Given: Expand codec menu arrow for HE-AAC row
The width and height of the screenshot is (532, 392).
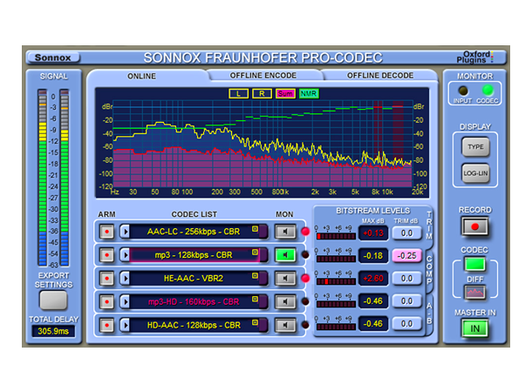Looking at the screenshot, I should tap(126, 279).
